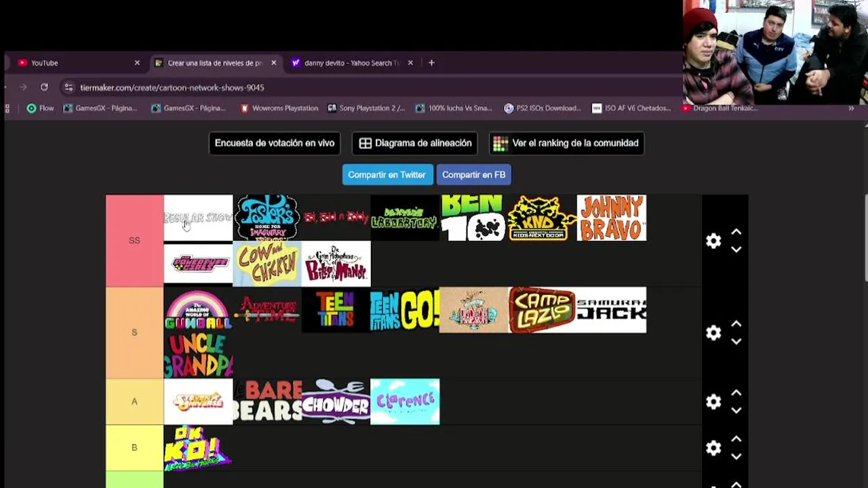
Task: Switch to the YouTube tab
Action: pyautogui.click(x=79, y=62)
